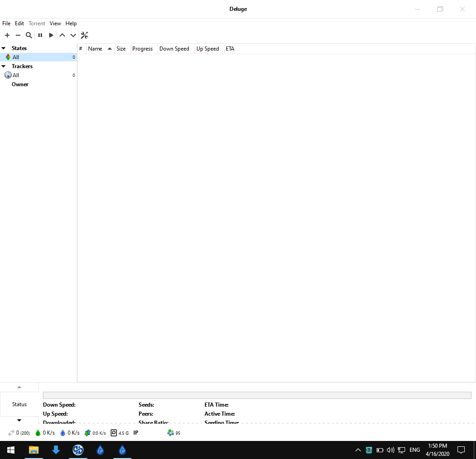Screen dimensions: 476x459
Task: Sort by the Name column header
Action: 100,49
